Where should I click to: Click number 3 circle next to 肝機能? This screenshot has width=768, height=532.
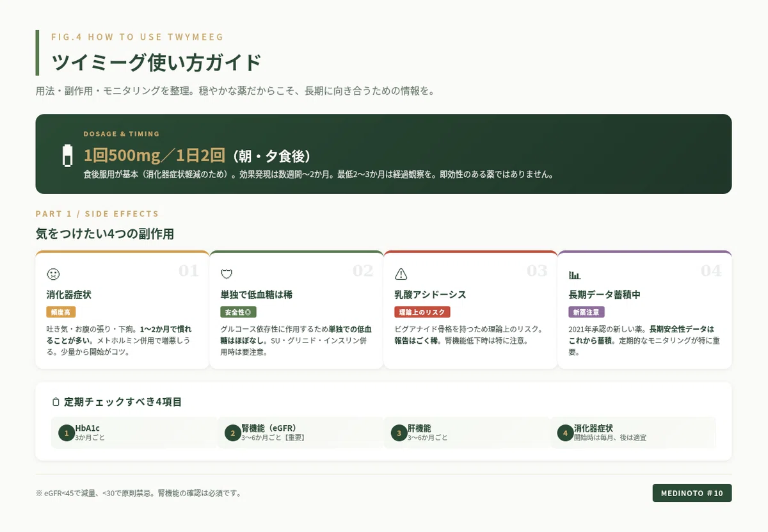pyautogui.click(x=399, y=433)
